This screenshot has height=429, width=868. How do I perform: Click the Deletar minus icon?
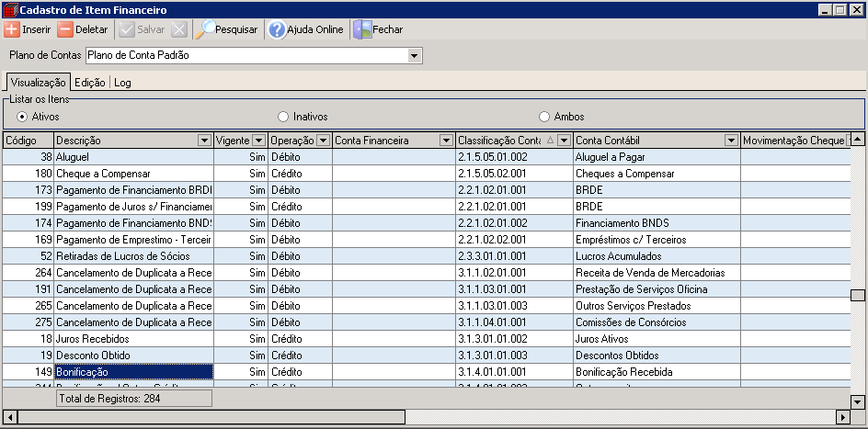coord(64,29)
